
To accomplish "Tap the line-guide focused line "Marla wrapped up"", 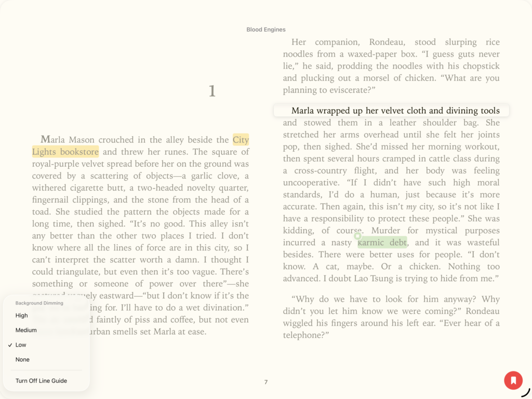I will pyautogui.click(x=392, y=111).
